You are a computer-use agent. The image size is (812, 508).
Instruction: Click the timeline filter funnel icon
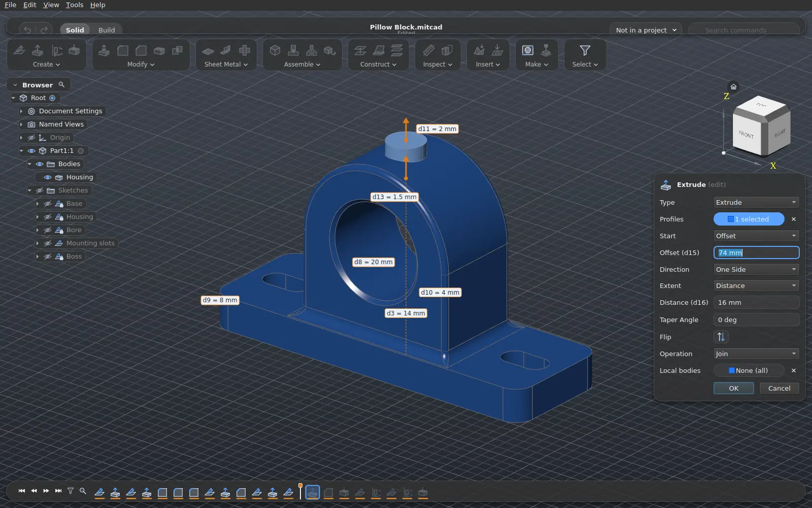(71, 491)
